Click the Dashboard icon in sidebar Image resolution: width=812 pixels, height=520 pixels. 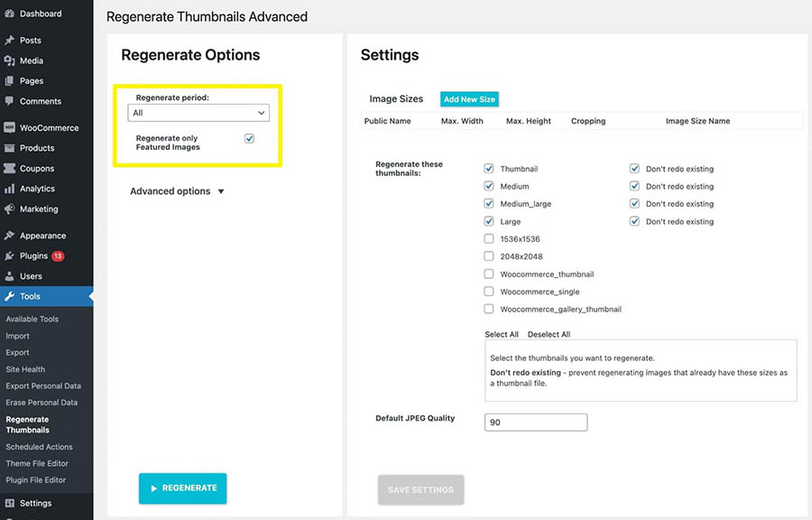pos(9,14)
